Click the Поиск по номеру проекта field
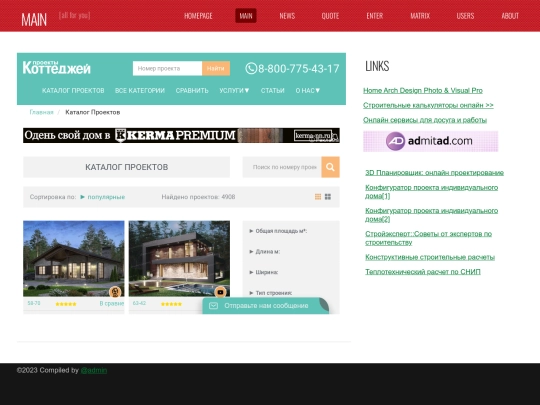 (282, 167)
